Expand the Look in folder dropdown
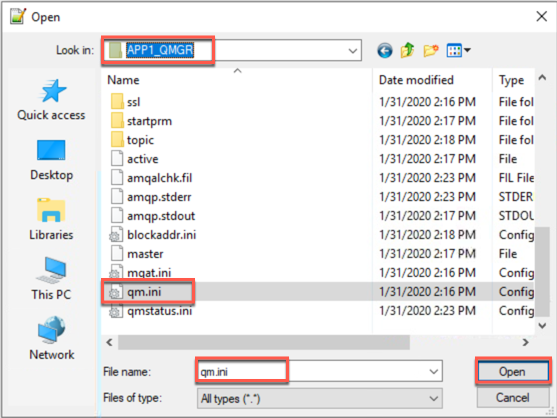This screenshot has height=418, width=557. click(353, 51)
